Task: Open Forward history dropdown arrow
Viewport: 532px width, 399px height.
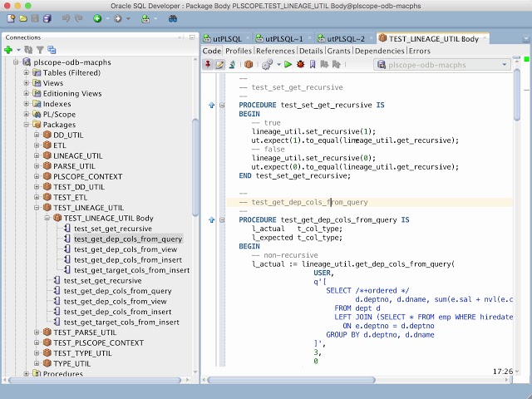Action: click(128, 18)
